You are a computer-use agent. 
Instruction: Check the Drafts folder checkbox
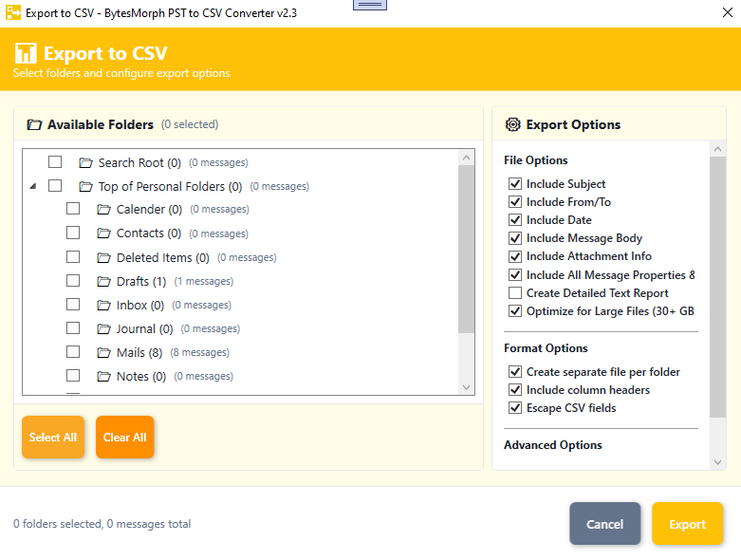point(73,280)
